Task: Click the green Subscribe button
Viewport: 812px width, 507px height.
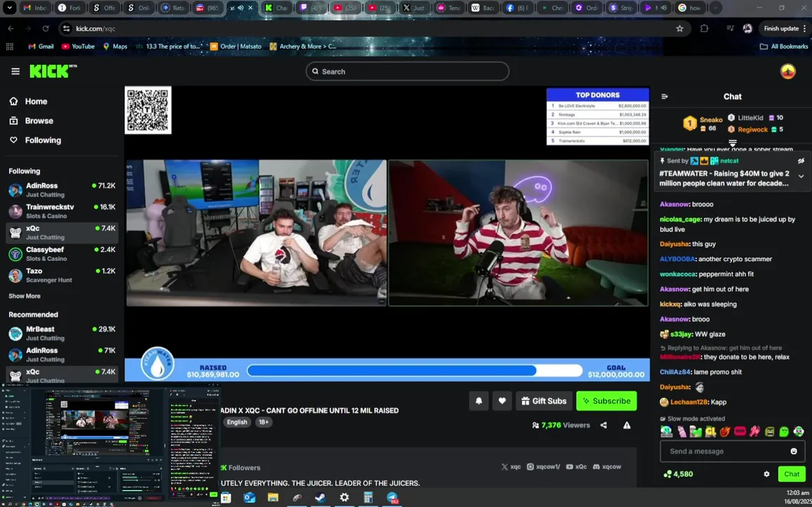Action: (x=607, y=401)
